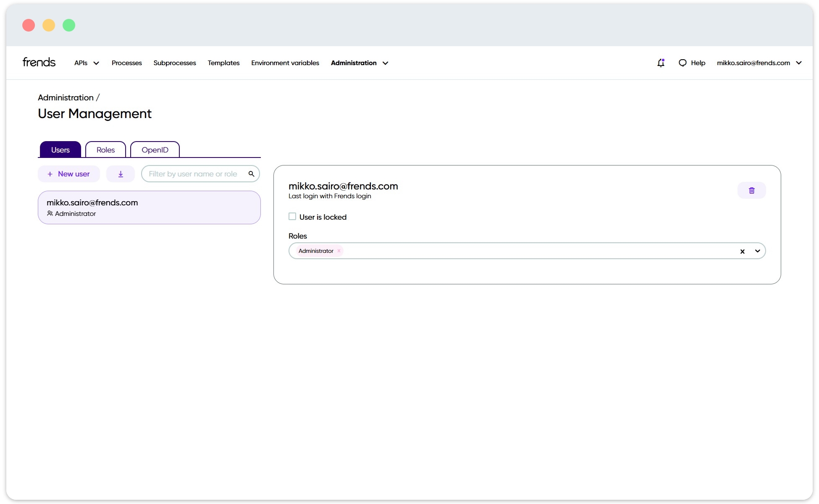Delete the user with the trash icon

(x=751, y=190)
